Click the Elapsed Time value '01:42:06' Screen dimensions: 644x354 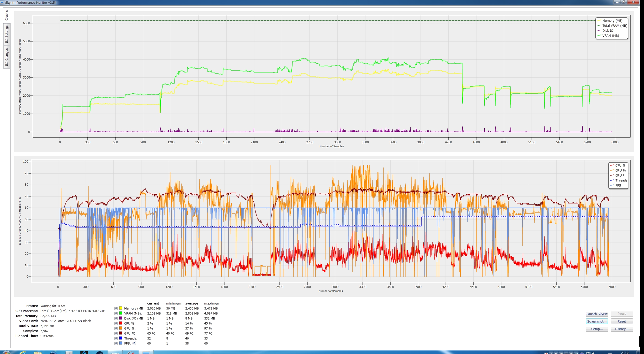(x=47, y=336)
